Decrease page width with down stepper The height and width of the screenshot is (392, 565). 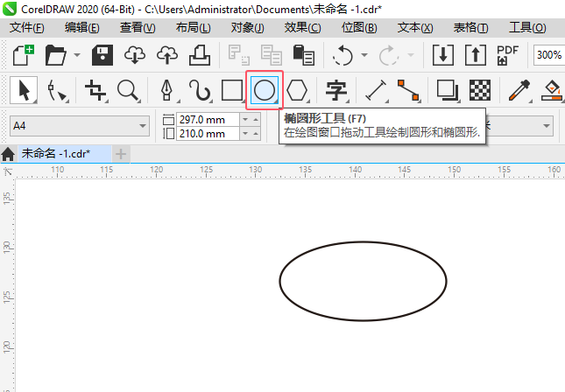[245, 119]
